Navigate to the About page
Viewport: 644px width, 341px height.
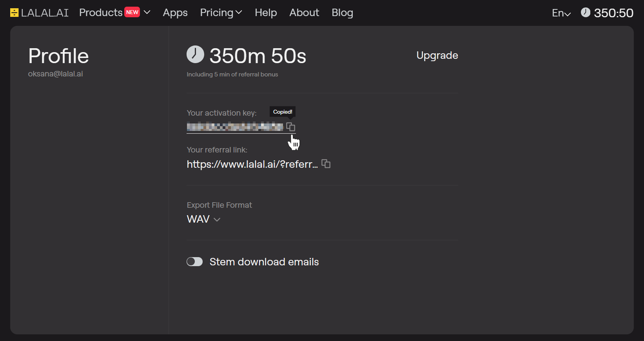[x=304, y=13]
